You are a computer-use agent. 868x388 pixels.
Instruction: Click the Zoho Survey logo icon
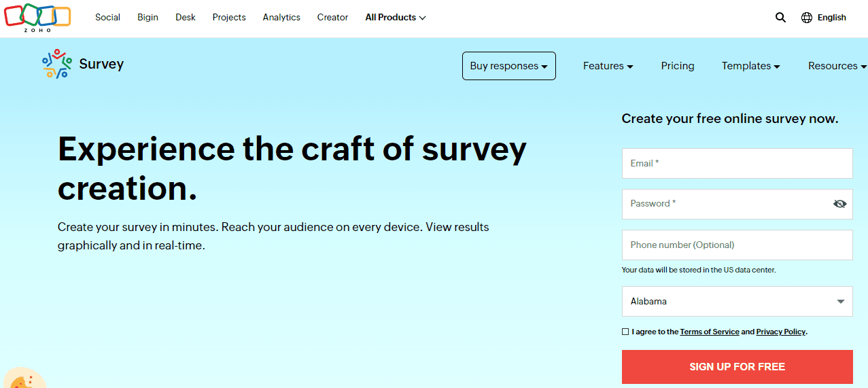click(x=56, y=64)
